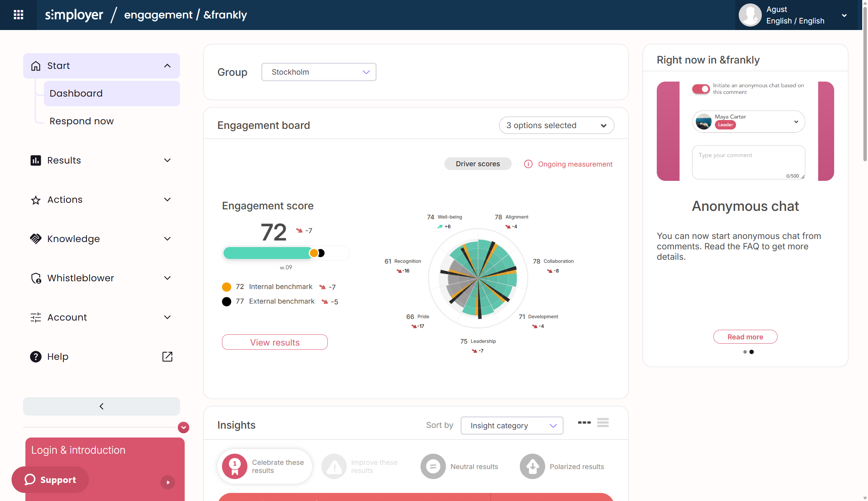Click the red collapse circle above intro card

pyautogui.click(x=184, y=428)
